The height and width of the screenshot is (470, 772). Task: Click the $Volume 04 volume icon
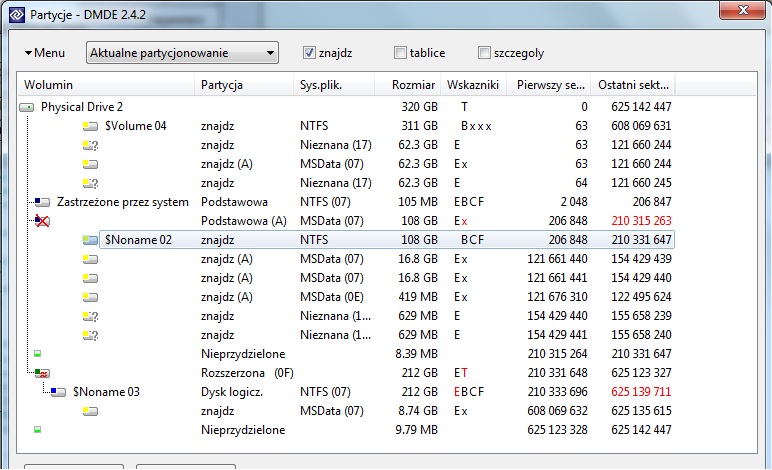pyautogui.click(x=90, y=126)
